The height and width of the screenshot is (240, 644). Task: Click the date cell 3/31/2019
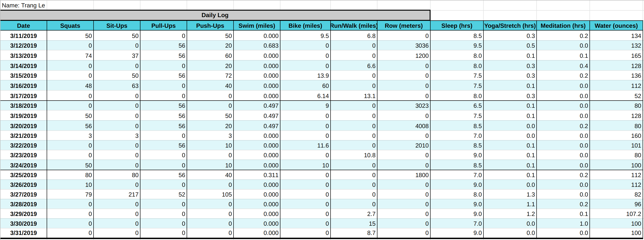(x=24, y=233)
